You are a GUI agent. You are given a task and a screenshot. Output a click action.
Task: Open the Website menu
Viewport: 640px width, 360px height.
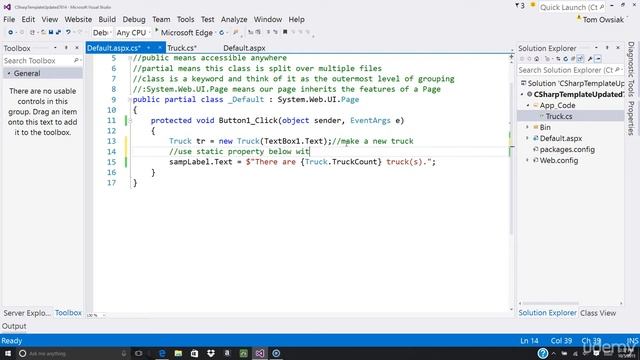tap(78, 19)
